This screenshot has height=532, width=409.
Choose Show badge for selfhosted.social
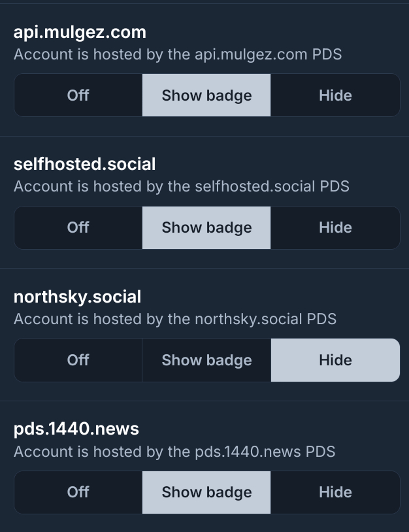pyautogui.click(x=206, y=227)
